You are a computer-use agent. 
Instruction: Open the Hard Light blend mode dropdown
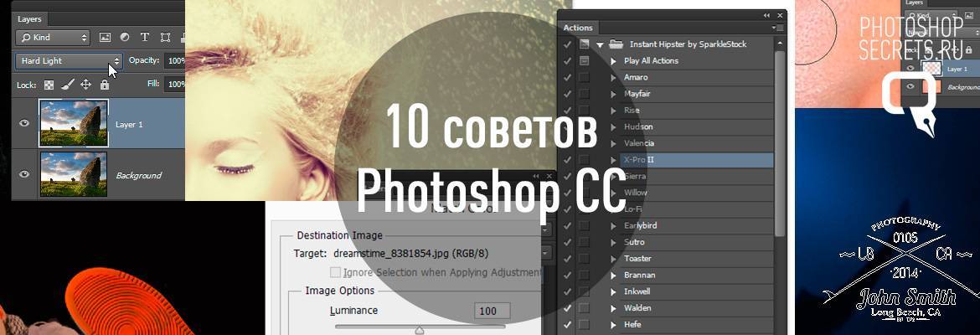click(69, 60)
